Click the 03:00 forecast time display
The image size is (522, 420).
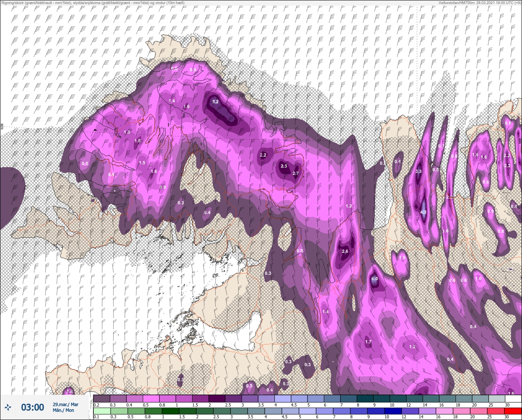(32, 407)
